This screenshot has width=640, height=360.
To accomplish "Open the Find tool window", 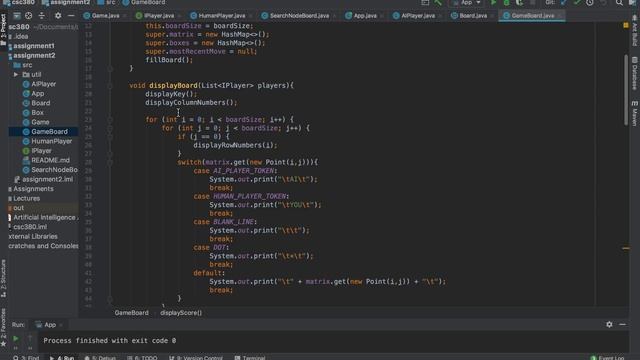I will tap(26, 358).
